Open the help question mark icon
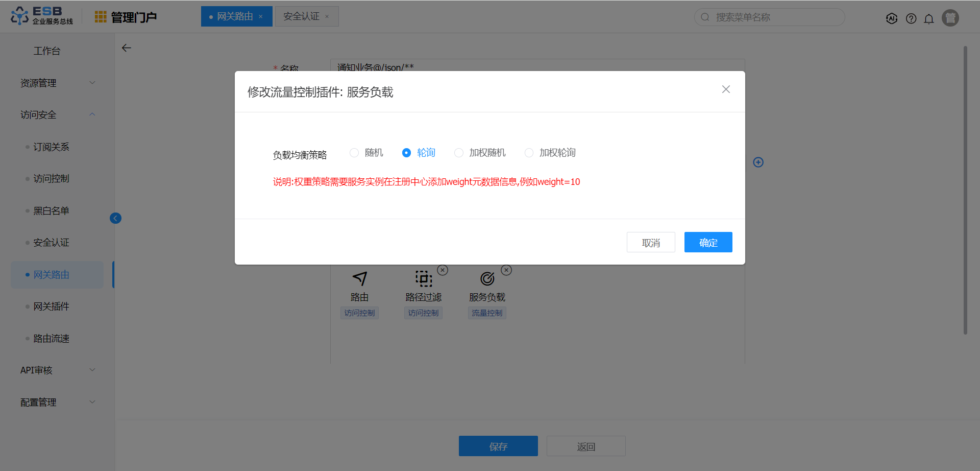 [x=911, y=18]
